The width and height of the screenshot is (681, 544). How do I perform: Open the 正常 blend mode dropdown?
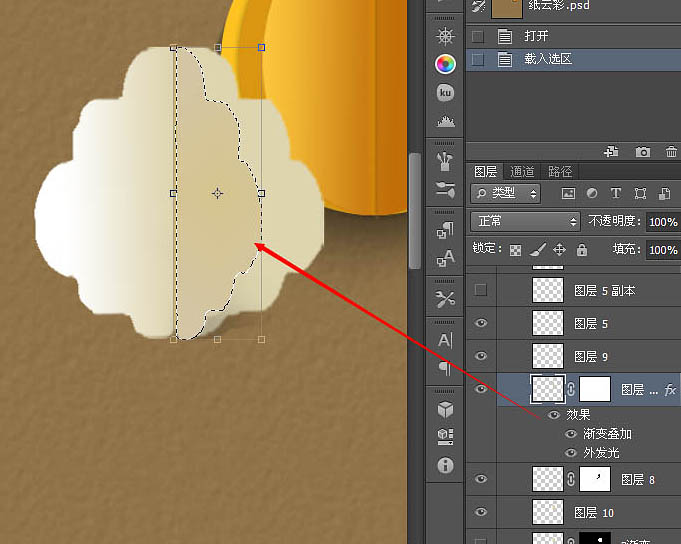(525, 222)
